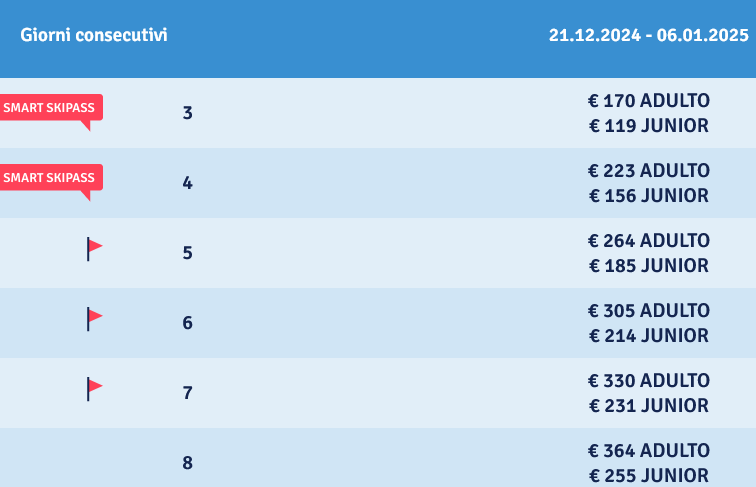Click the red flag icon beside 7 days
Viewport: 756px width, 487px height.
point(94,389)
